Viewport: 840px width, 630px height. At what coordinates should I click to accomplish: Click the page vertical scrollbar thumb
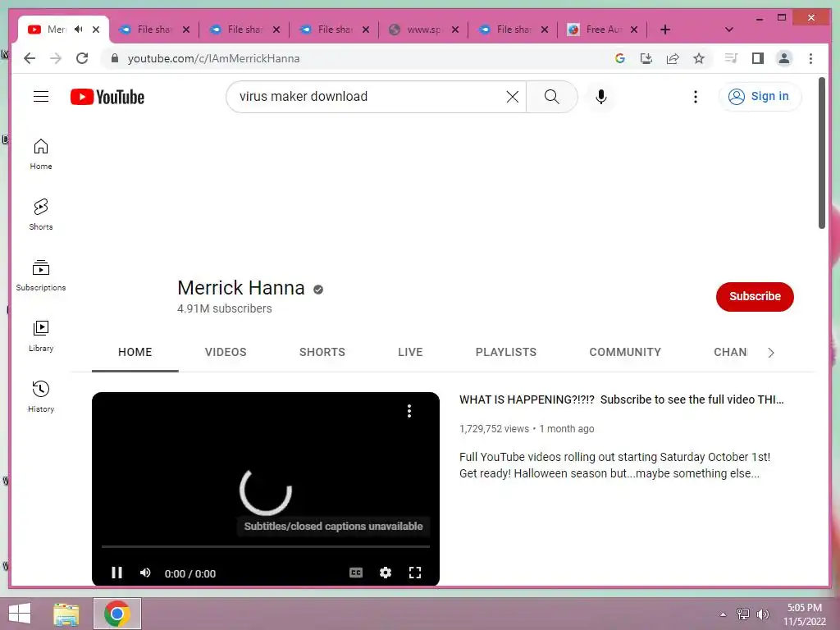point(822,153)
